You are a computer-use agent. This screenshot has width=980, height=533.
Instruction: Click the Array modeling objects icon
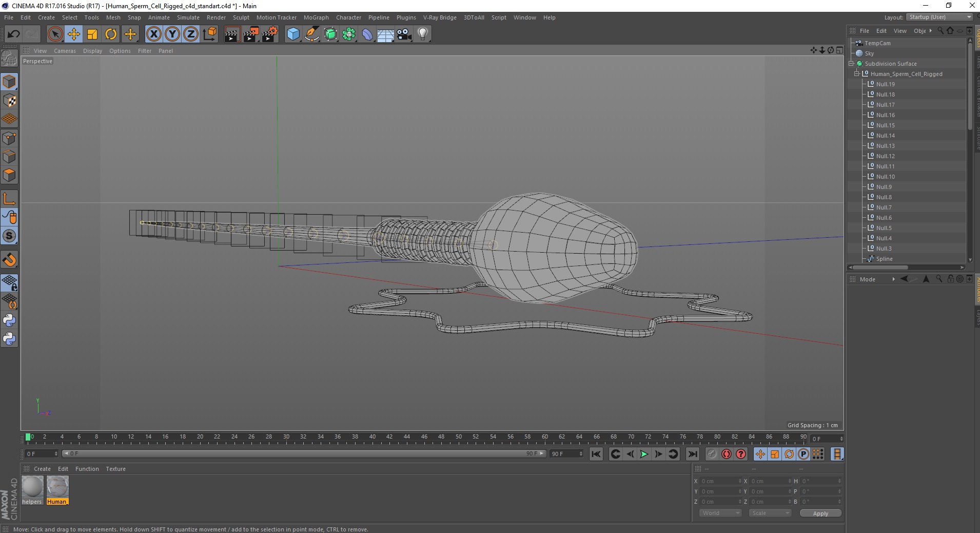[349, 34]
